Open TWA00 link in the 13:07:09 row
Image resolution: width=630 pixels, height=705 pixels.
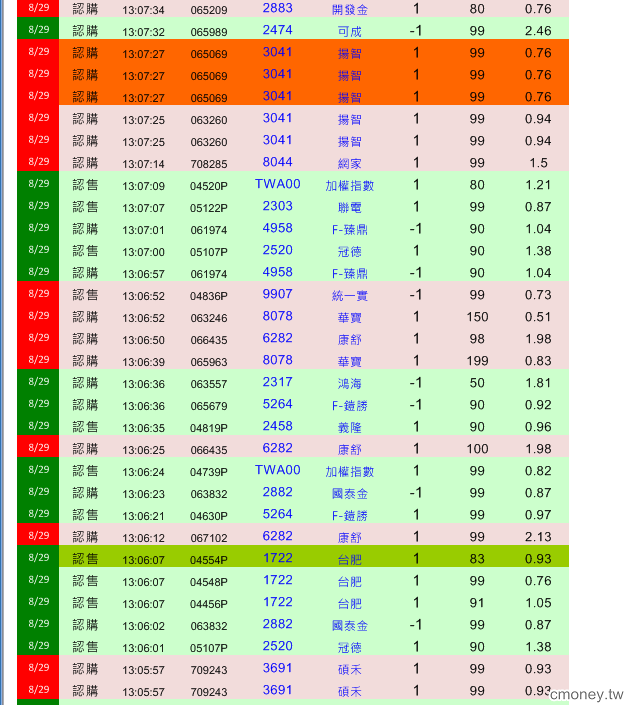pos(277,184)
